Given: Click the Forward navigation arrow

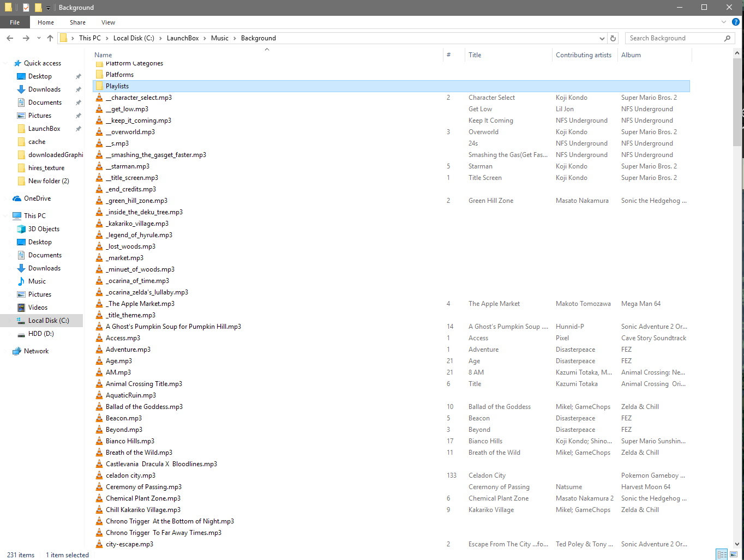Looking at the screenshot, I should (x=26, y=38).
